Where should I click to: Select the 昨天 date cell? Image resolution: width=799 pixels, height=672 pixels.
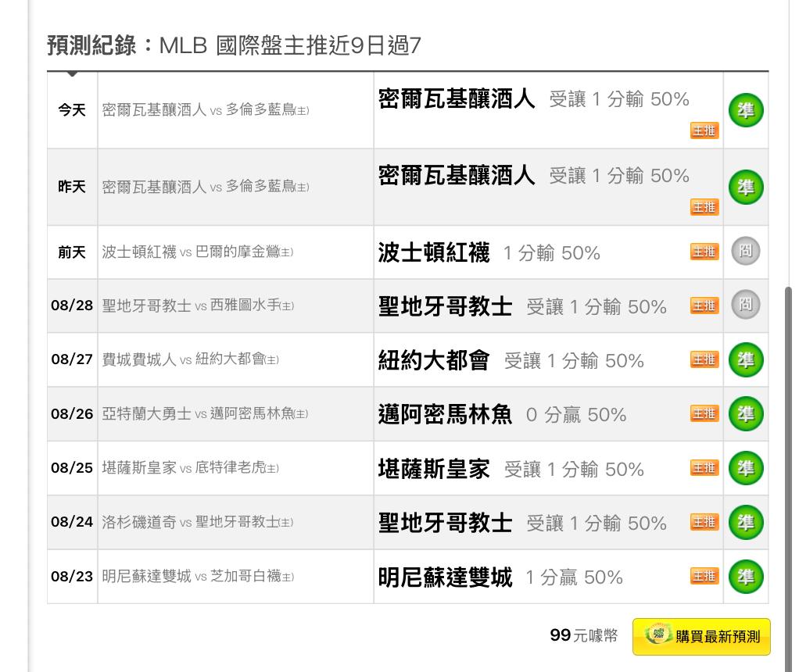point(72,187)
